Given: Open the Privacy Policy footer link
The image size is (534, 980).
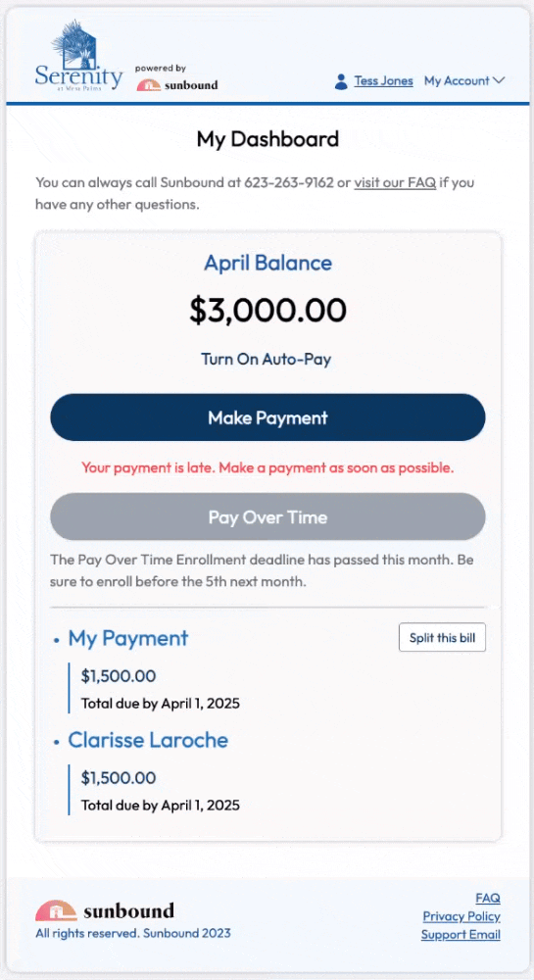Looking at the screenshot, I should [x=461, y=916].
